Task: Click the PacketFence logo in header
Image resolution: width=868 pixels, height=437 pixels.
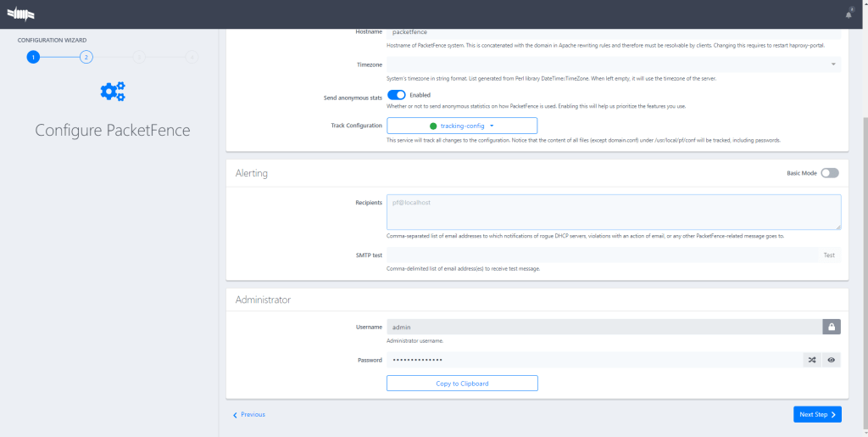Action: 23,14
